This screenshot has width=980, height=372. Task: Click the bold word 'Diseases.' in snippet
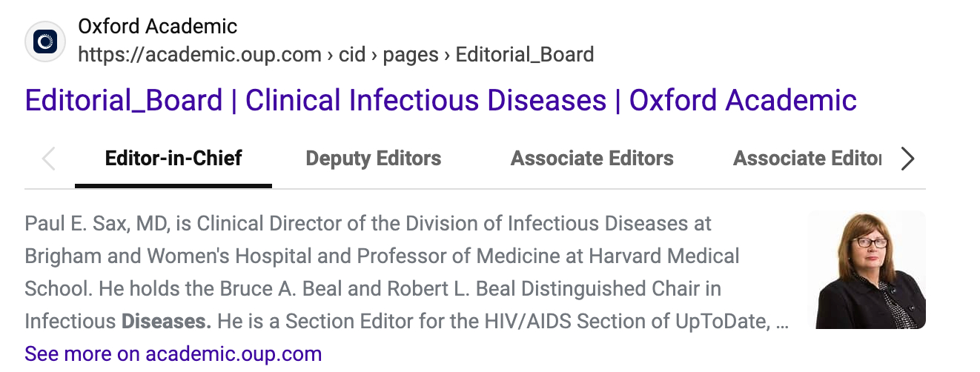166,321
